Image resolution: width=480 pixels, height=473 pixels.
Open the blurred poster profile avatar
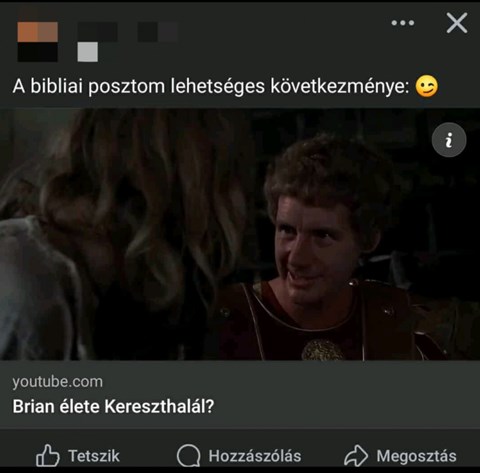point(38,42)
